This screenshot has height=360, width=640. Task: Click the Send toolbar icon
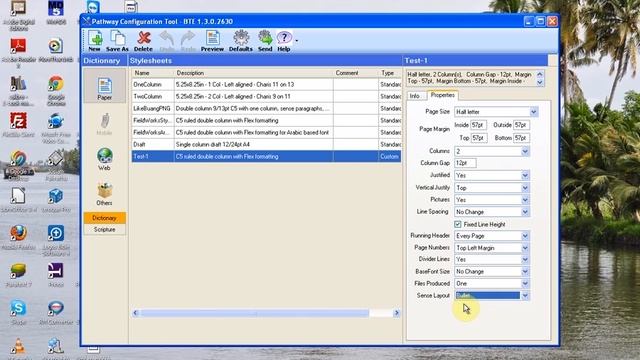click(265, 41)
